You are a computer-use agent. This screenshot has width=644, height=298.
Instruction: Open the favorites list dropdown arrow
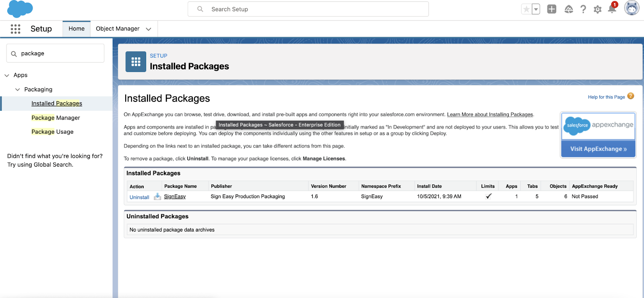tap(536, 9)
